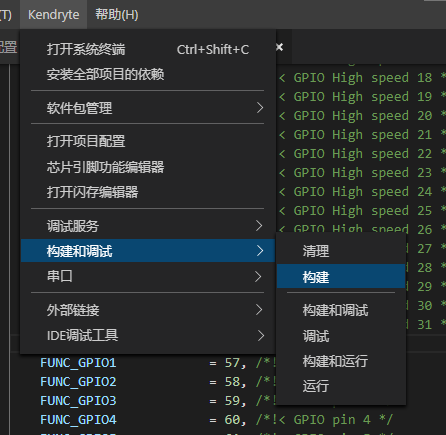This screenshot has height=435, width=446.
Task: Click comment 'GPIO High speed 22'
Action: click(363, 154)
